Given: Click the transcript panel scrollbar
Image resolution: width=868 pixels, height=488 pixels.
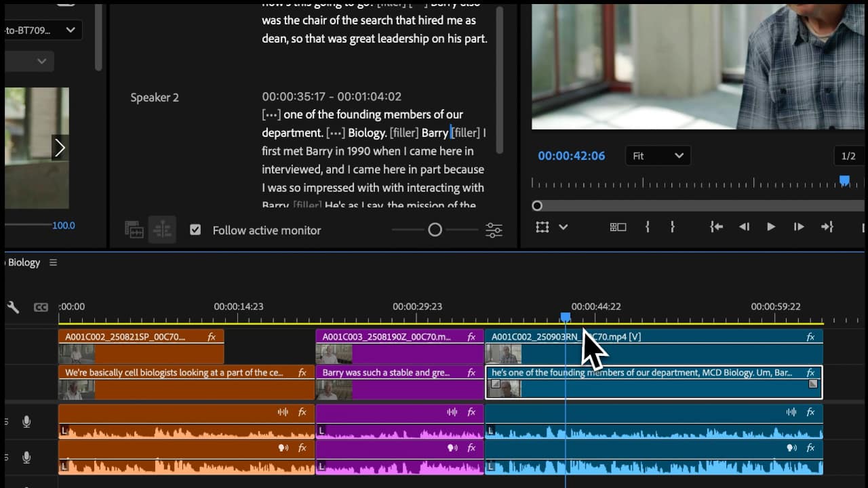Looking at the screenshot, I should [500, 80].
